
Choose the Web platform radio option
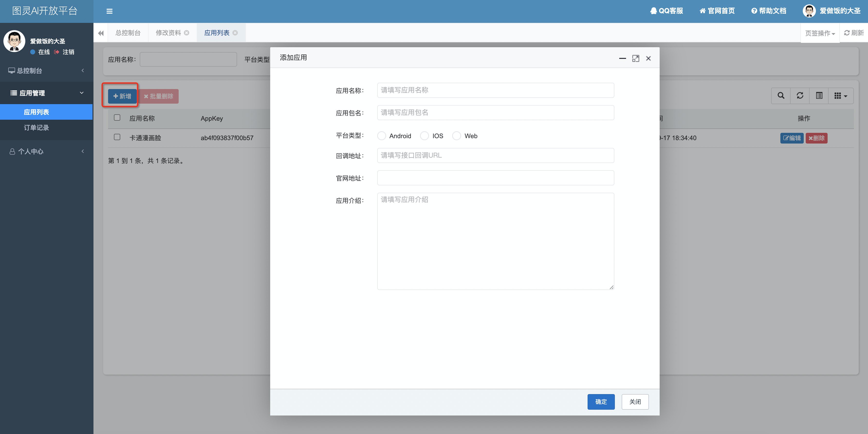click(457, 136)
